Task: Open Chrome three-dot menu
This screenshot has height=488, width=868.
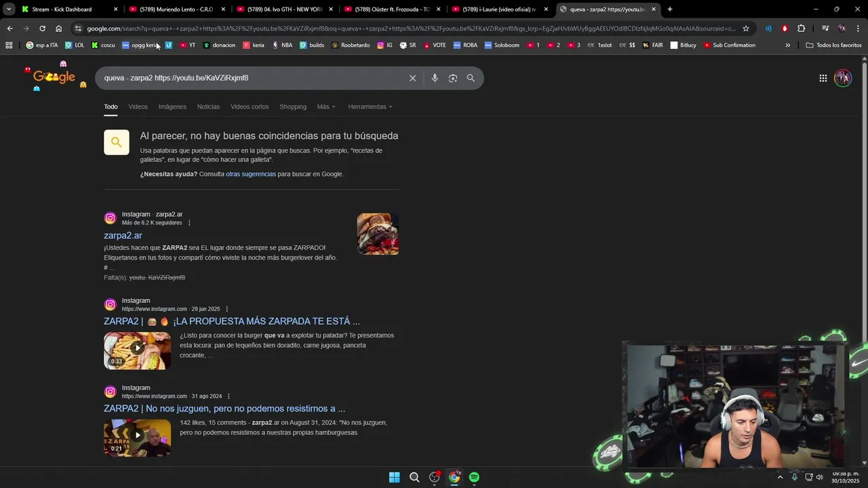Action: pyautogui.click(x=858, y=28)
